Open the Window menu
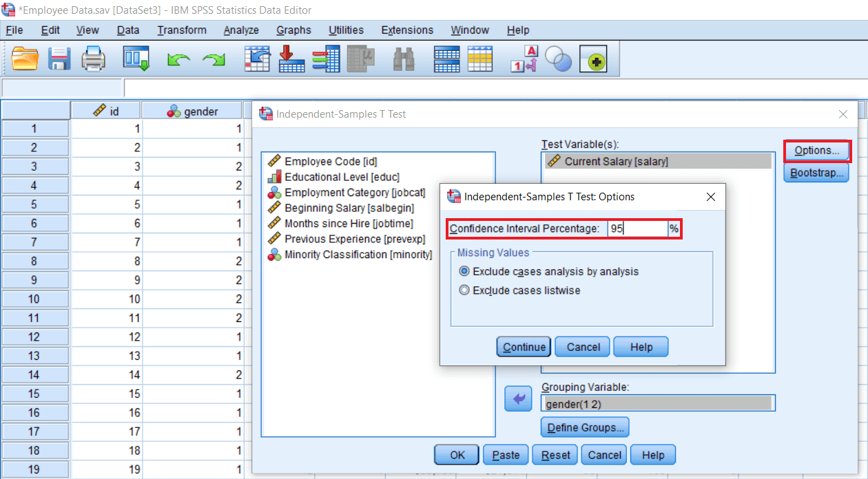 (470, 30)
